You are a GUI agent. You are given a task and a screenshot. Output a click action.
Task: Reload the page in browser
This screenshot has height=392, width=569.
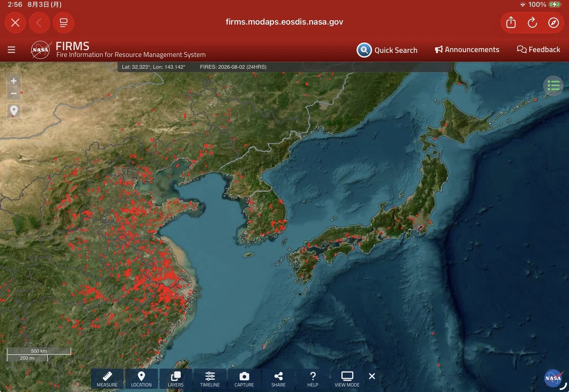pos(532,22)
